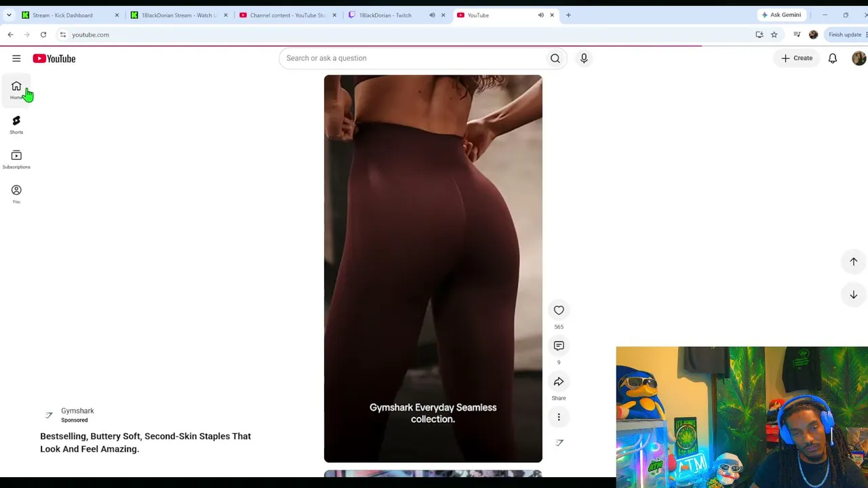Share the Gymshark short
Screen dimensions: 868x488
tap(559, 382)
